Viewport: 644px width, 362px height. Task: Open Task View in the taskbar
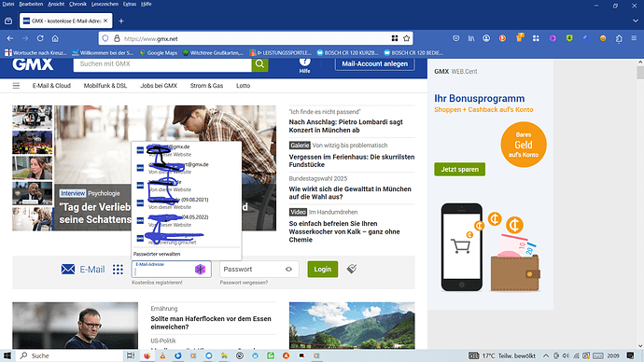click(x=131, y=355)
